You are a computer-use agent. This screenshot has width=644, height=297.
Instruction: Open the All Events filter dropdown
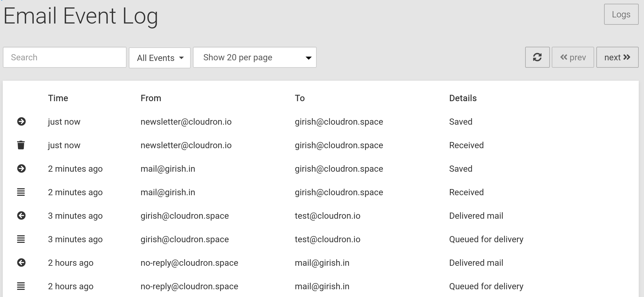[160, 58]
